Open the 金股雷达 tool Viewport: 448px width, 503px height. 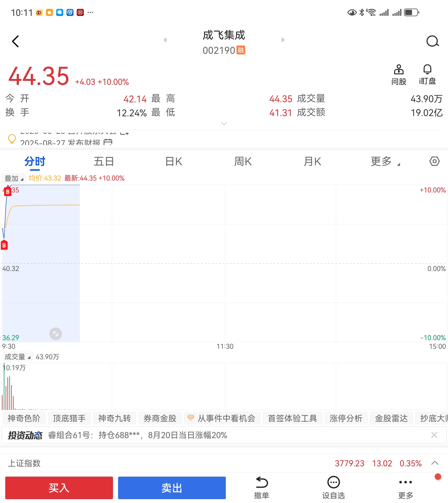(x=391, y=418)
